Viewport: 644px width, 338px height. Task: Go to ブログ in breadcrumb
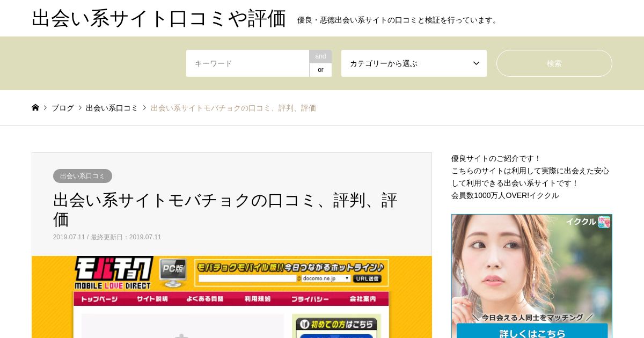coord(63,108)
